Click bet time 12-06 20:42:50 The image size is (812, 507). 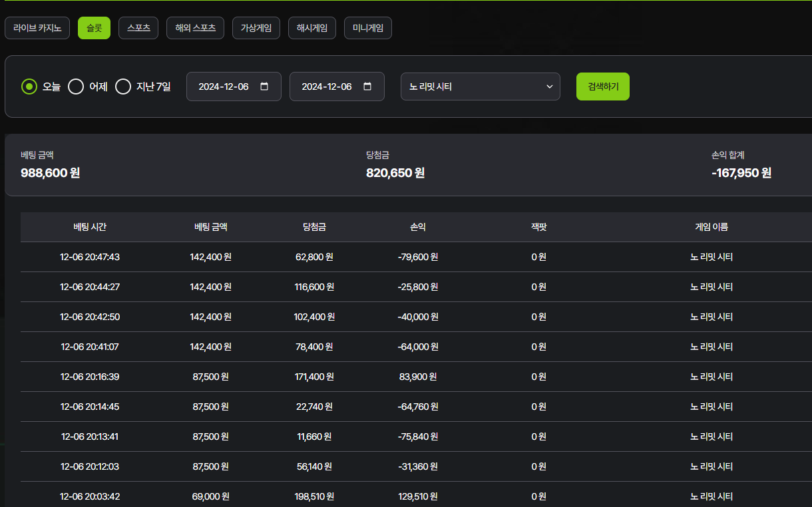pyautogui.click(x=90, y=317)
